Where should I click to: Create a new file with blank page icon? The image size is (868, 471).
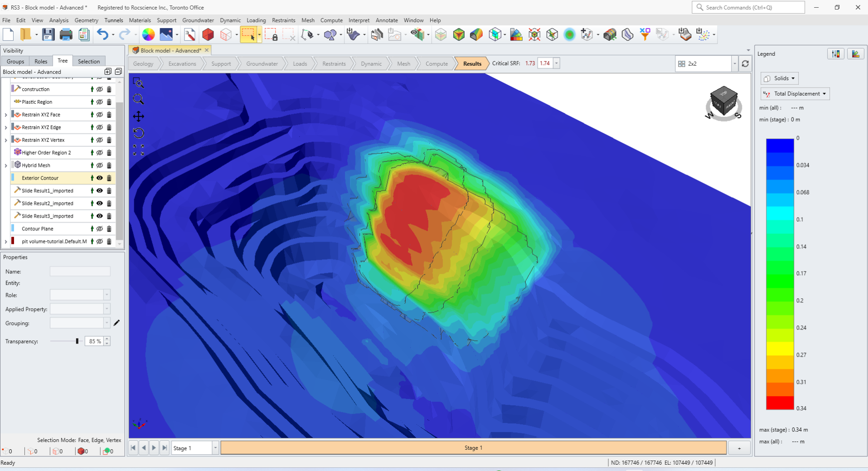[x=9, y=34]
